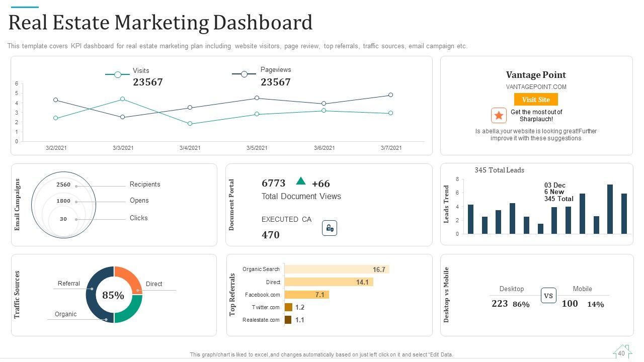
Task: Click the Visits legend marker
Action: (x=118, y=74)
